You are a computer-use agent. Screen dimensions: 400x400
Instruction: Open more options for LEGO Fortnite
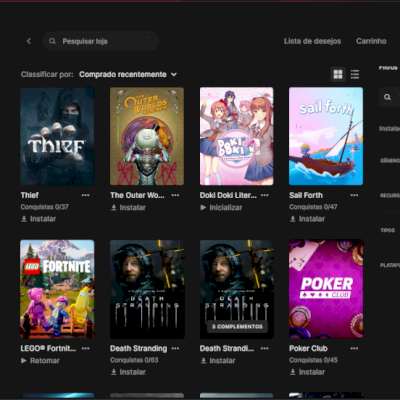pos(86,348)
